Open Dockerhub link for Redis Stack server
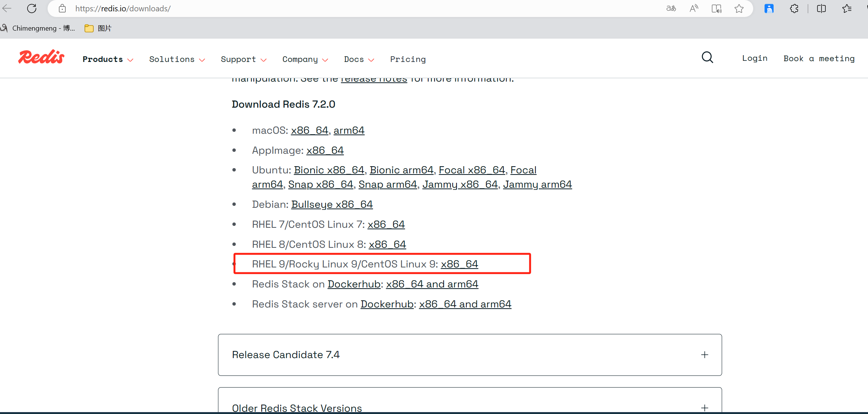This screenshot has height=414, width=868. point(387,304)
